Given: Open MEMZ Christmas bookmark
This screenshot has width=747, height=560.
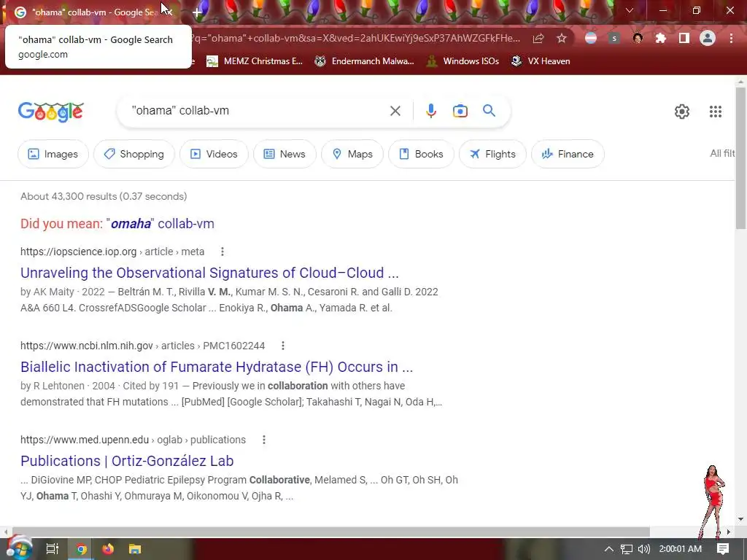Looking at the screenshot, I should 255,61.
